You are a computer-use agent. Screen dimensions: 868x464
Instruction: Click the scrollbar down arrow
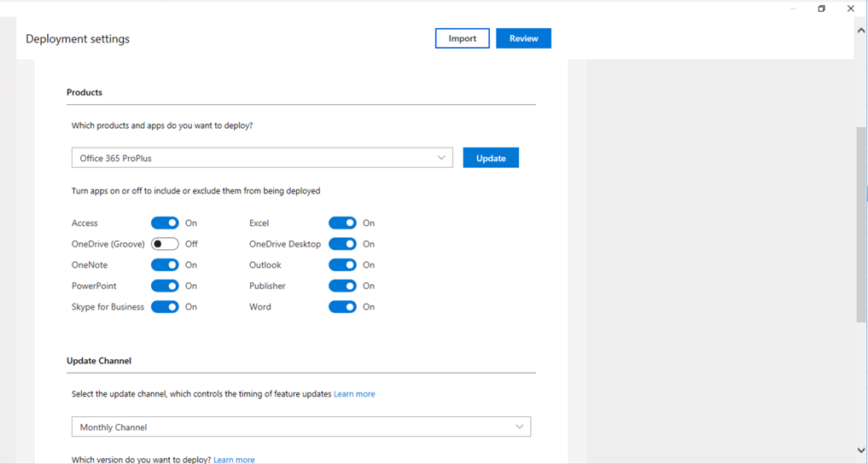tap(861, 450)
